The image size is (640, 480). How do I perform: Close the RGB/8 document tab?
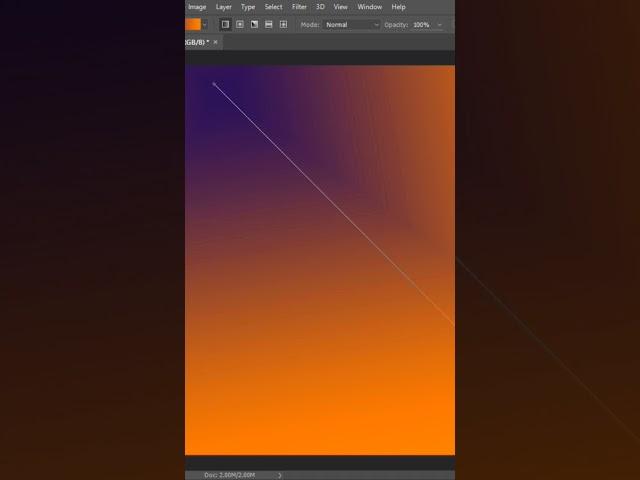click(x=216, y=42)
